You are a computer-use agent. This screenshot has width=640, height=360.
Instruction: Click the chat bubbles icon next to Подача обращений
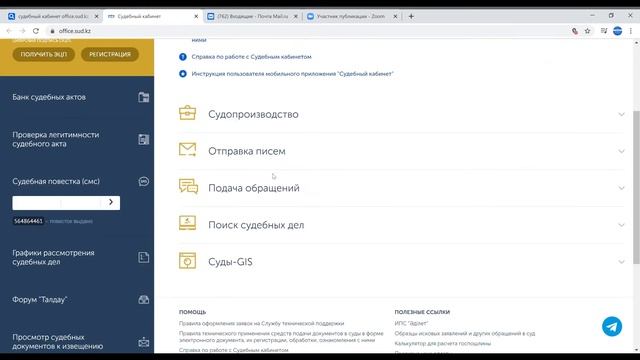[188, 187]
